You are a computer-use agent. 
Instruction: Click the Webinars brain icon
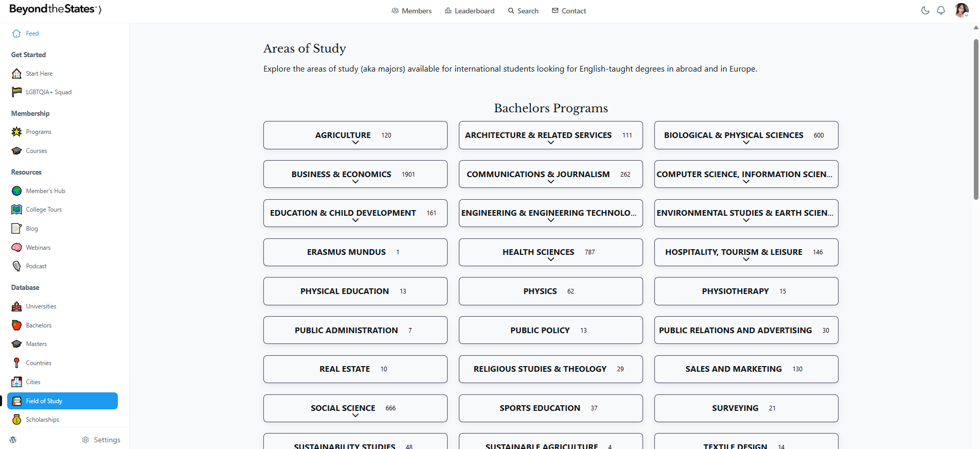click(16, 248)
